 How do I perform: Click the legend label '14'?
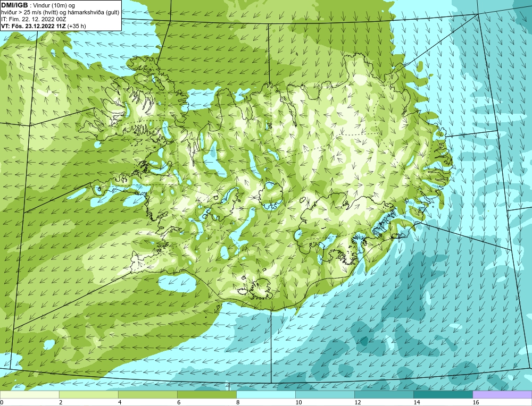click(x=417, y=402)
